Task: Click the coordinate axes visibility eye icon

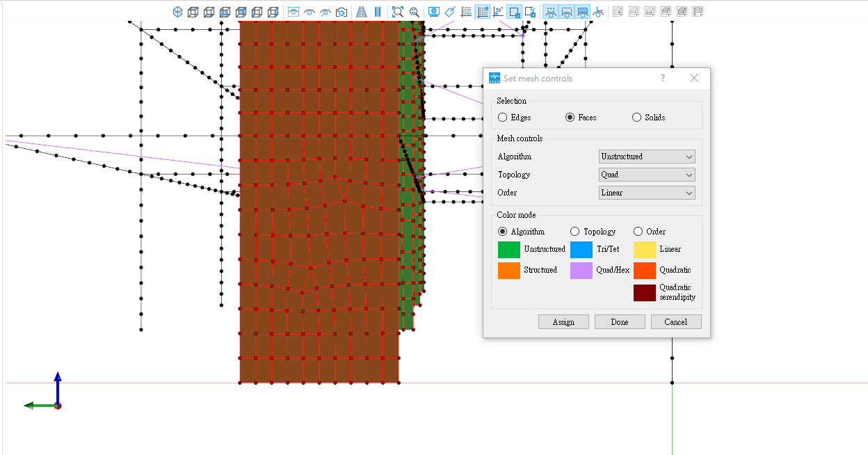Action: 598,12
